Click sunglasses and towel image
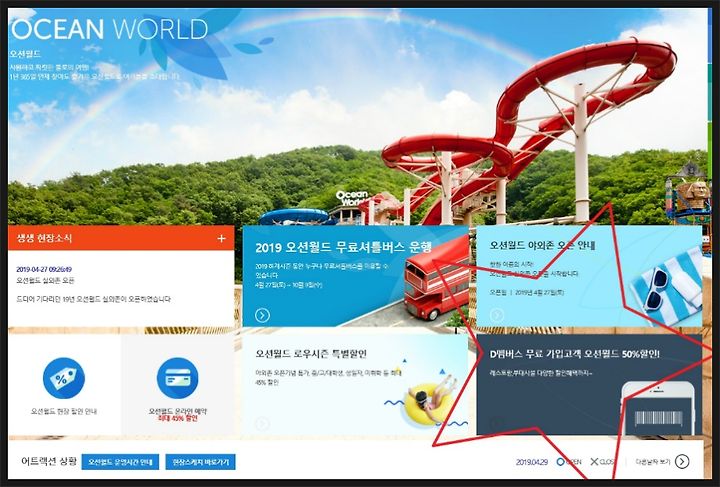The image size is (720, 487). [667, 287]
